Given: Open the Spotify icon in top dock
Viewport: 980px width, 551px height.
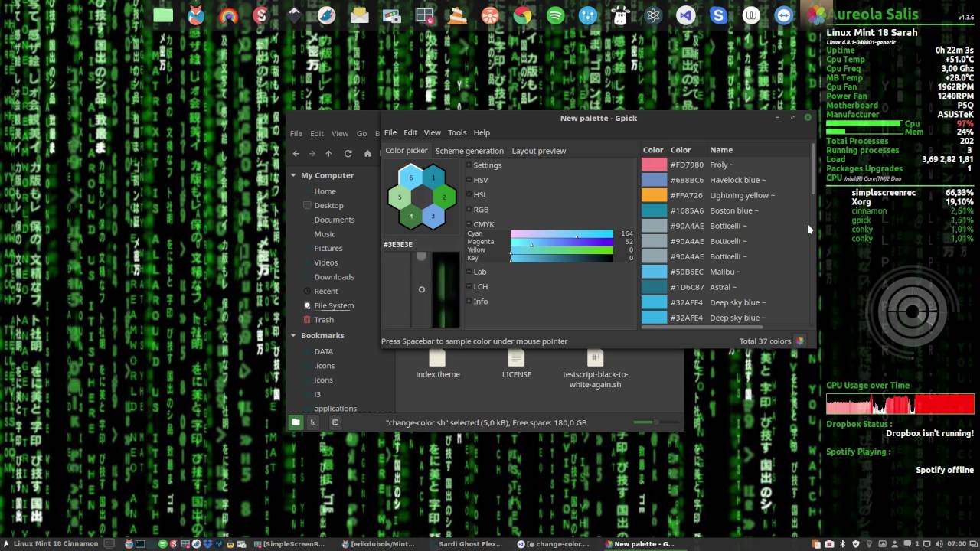Looking at the screenshot, I should pos(556,15).
